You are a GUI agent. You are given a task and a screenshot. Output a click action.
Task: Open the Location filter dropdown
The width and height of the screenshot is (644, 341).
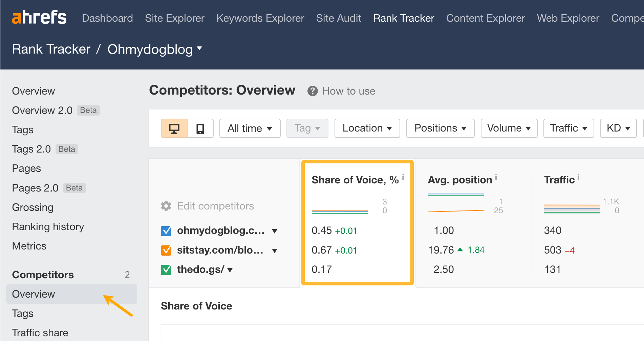pos(367,128)
